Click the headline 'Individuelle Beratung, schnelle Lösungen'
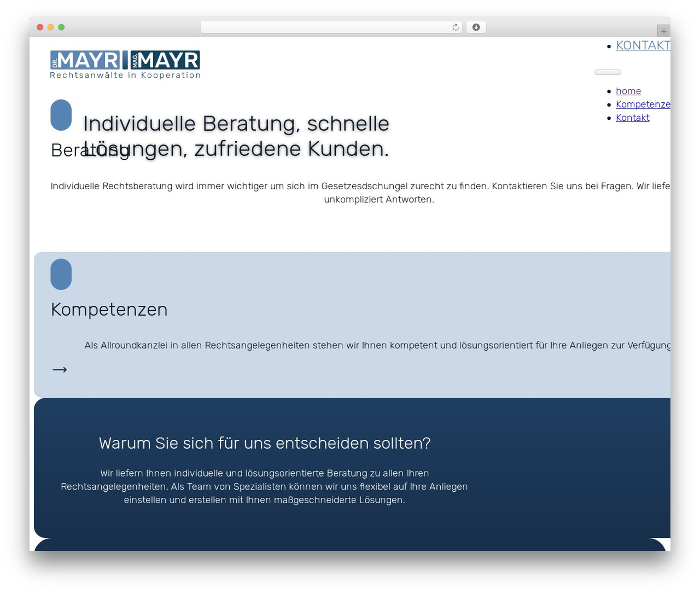 pos(236,136)
